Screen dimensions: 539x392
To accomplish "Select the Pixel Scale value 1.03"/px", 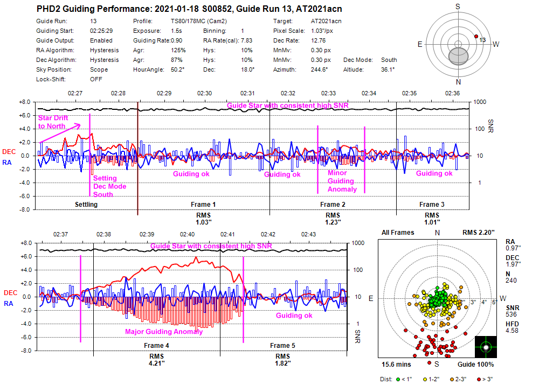I will coord(322,31).
